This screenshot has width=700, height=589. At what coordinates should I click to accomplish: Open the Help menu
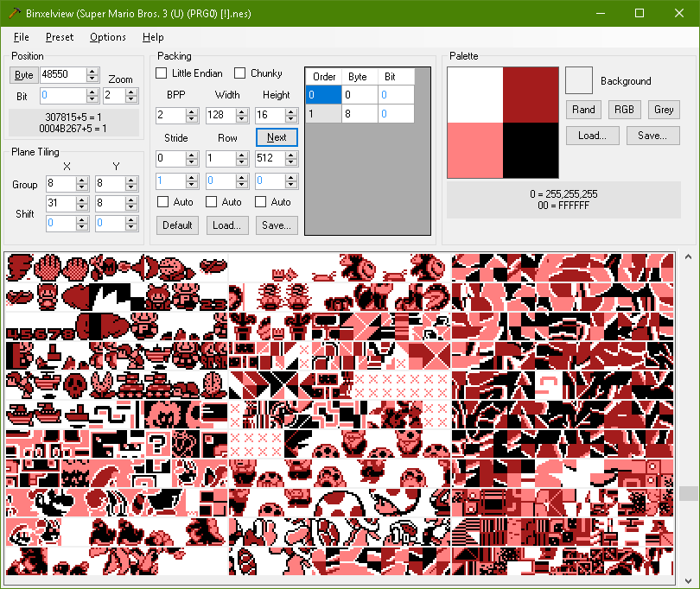point(153,37)
